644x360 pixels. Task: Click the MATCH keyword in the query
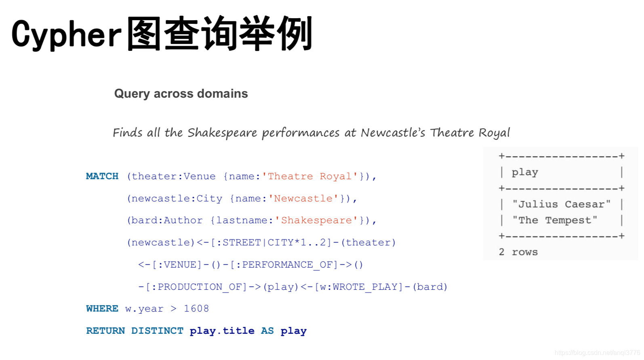pos(102,176)
